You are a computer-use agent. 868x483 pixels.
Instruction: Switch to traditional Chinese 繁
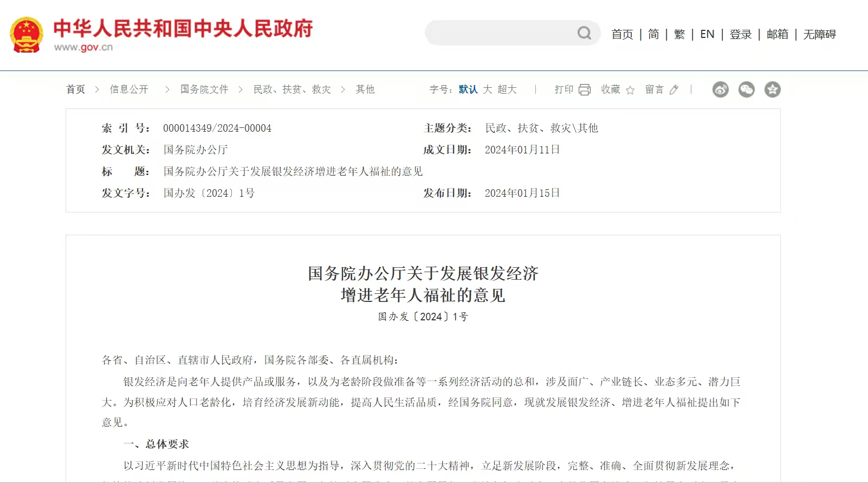click(679, 34)
